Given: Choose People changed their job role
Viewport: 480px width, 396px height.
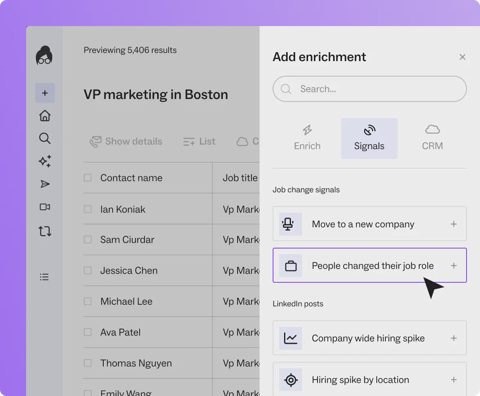Looking at the screenshot, I should tap(369, 265).
